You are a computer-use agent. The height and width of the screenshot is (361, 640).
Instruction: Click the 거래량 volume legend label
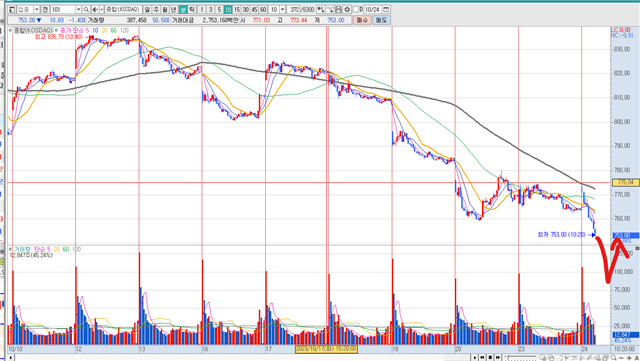(22, 249)
